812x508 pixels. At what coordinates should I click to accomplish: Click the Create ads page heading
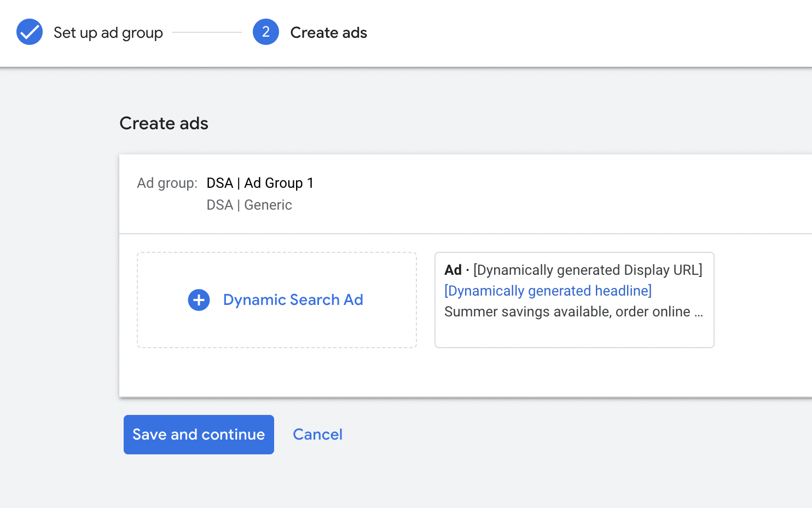[164, 123]
